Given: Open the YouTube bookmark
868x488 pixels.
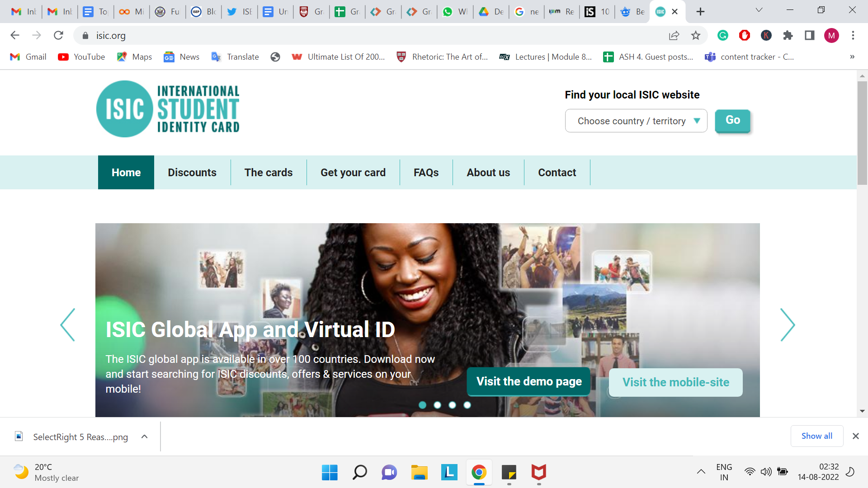Looking at the screenshot, I should tap(81, 57).
